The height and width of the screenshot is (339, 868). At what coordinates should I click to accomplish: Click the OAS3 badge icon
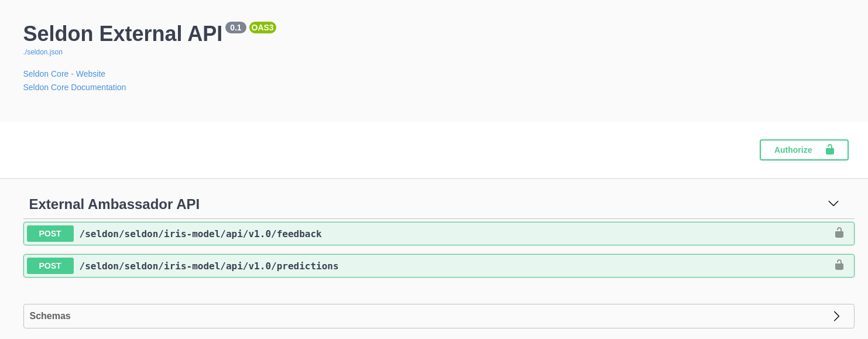[x=262, y=28]
